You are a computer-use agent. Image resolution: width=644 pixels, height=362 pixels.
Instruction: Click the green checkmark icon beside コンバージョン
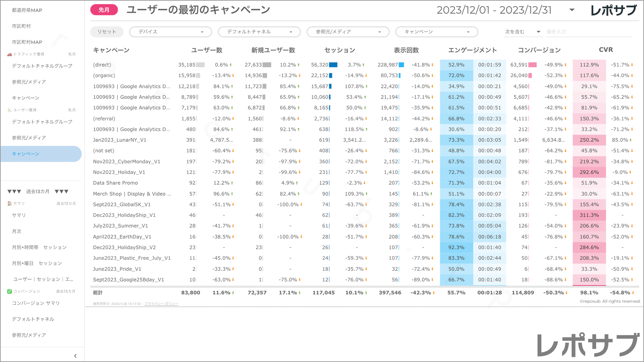(9, 291)
